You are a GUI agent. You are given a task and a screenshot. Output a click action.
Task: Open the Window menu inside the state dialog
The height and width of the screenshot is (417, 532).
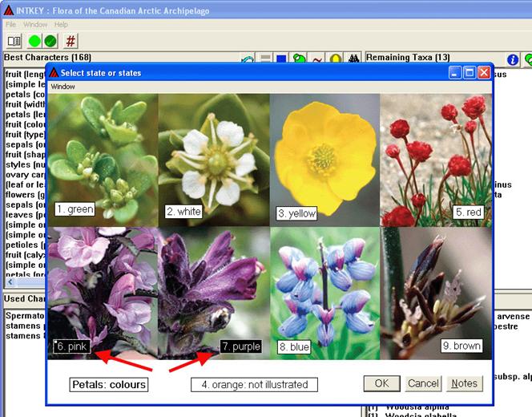[x=62, y=87]
